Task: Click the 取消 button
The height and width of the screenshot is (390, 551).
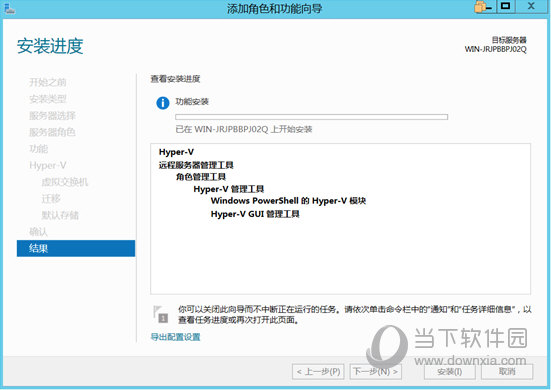Action: click(x=507, y=371)
